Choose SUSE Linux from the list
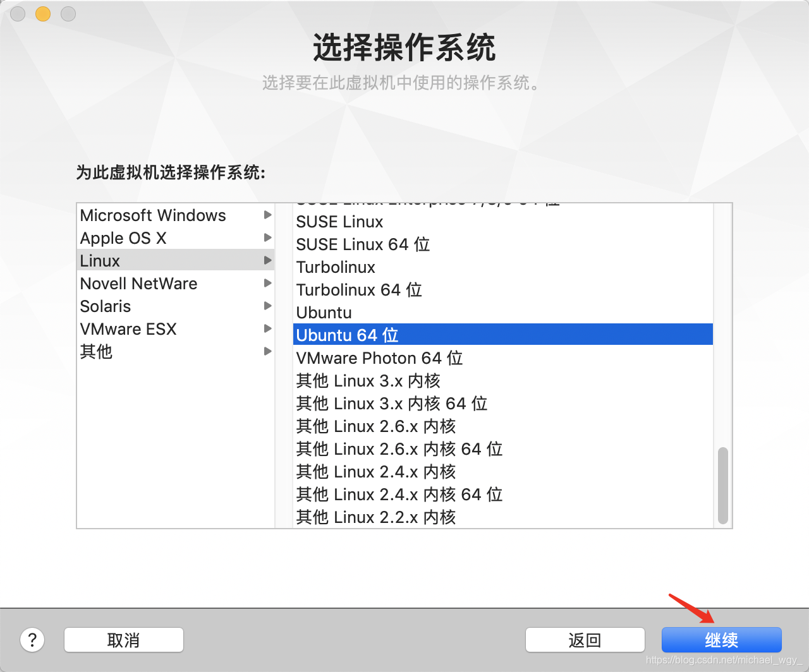 pyautogui.click(x=502, y=222)
